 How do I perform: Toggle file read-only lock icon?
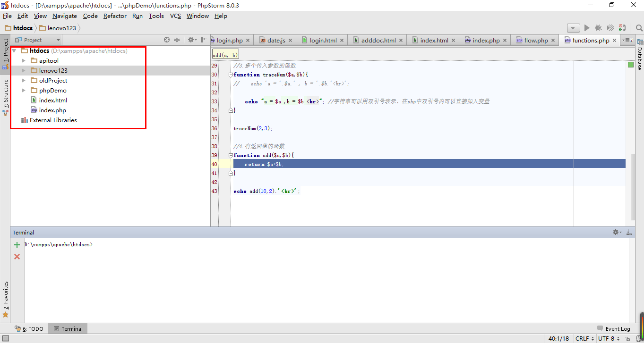pos(627,339)
